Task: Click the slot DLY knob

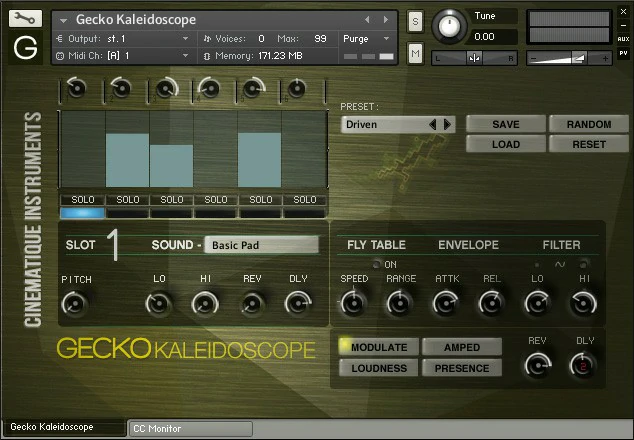Action: [x=298, y=304]
